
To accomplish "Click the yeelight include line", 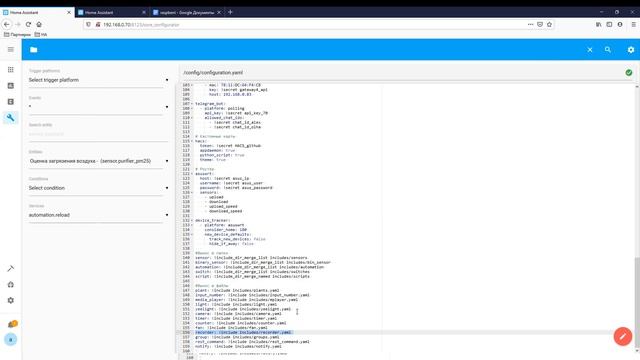I will point(243,309).
